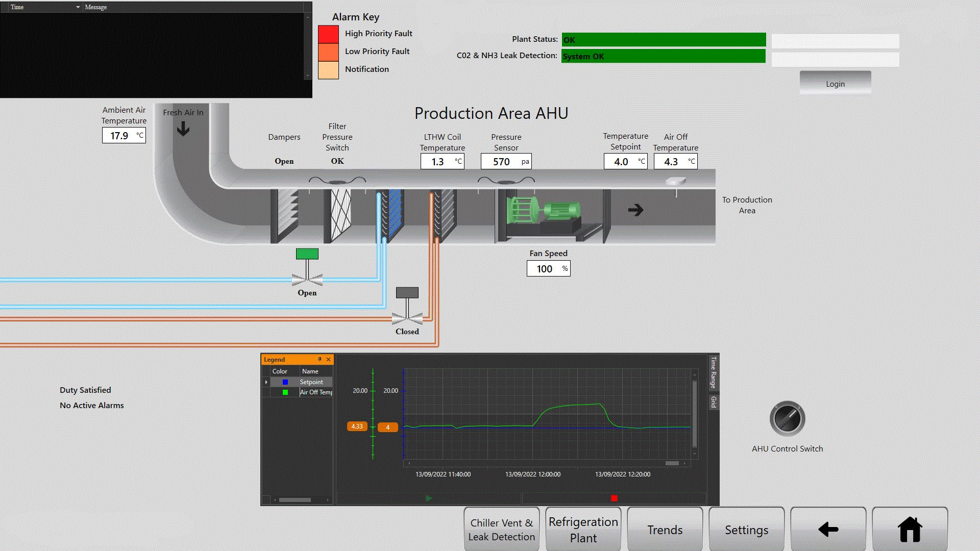
Task: Click the pin icon on the Legend panel
Action: (x=319, y=359)
